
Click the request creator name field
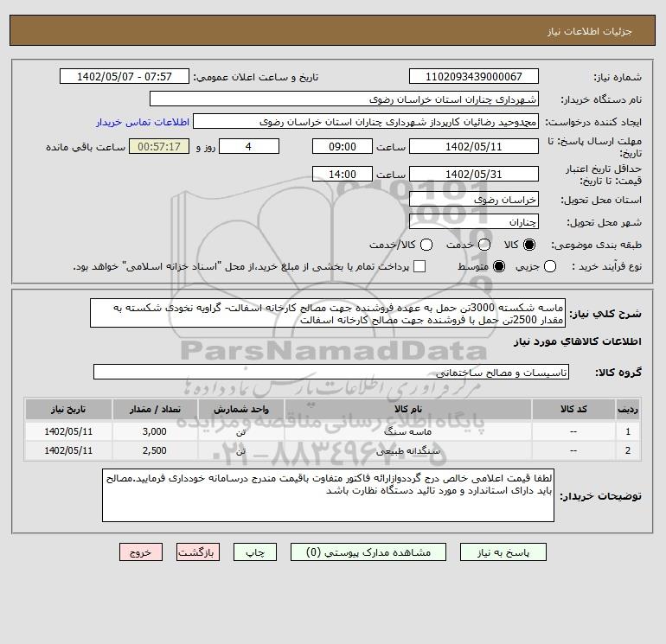click(x=366, y=121)
